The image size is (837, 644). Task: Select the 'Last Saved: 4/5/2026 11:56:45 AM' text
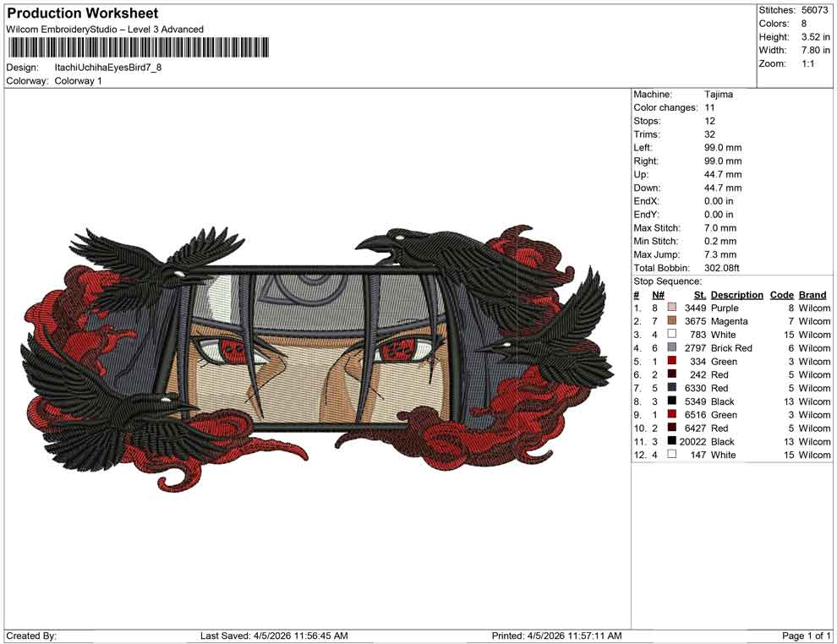[x=274, y=636]
